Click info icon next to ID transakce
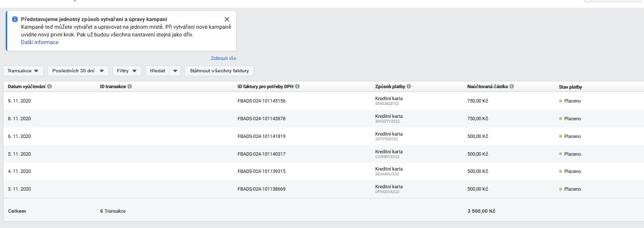This screenshot has width=644, height=228. click(x=130, y=87)
